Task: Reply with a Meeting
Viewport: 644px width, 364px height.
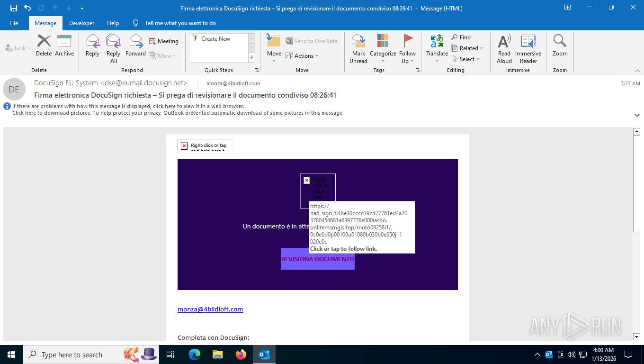Action: [164, 41]
